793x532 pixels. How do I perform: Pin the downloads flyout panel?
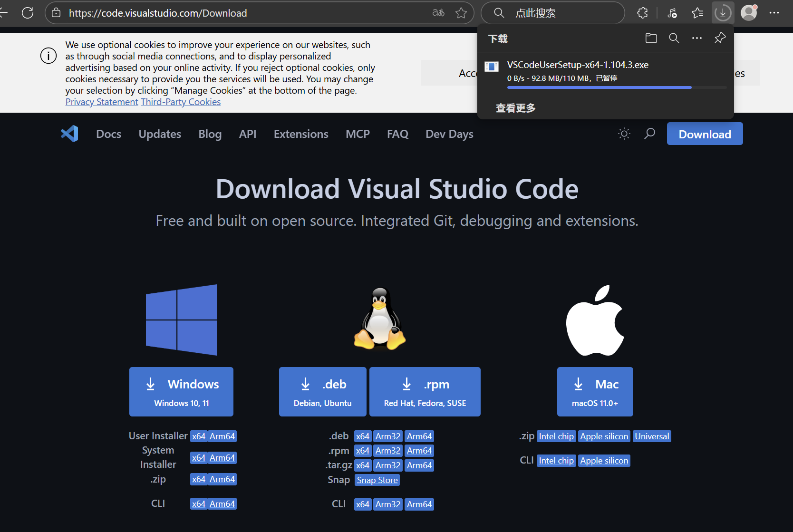pos(720,38)
